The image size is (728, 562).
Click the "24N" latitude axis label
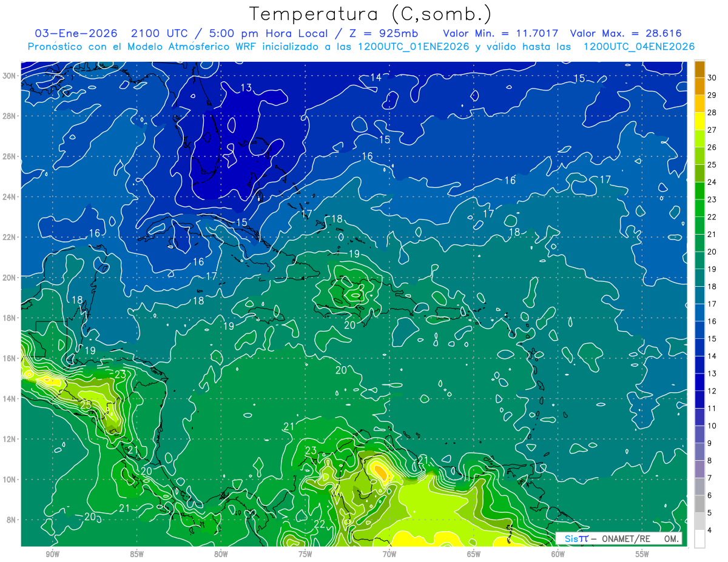(10, 197)
